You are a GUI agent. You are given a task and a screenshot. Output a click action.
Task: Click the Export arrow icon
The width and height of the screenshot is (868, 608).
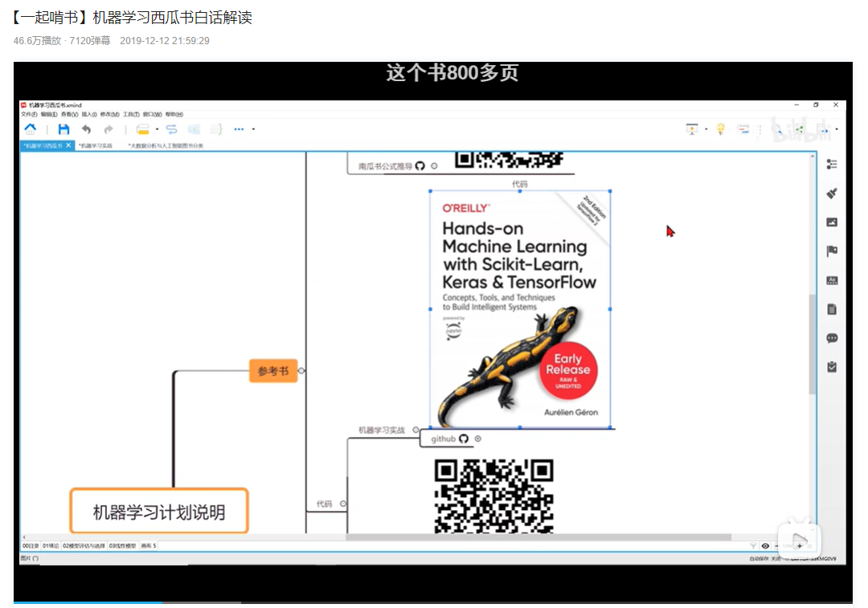point(825,130)
